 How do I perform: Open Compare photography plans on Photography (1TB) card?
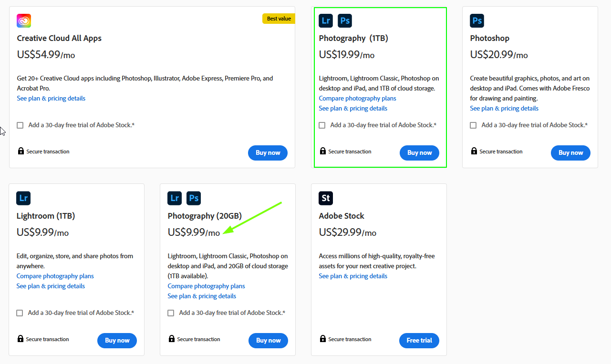point(357,98)
